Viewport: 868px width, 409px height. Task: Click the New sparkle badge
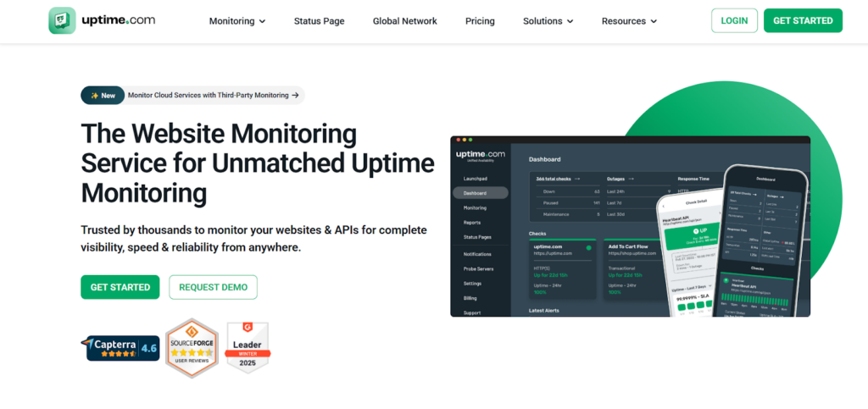(103, 95)
